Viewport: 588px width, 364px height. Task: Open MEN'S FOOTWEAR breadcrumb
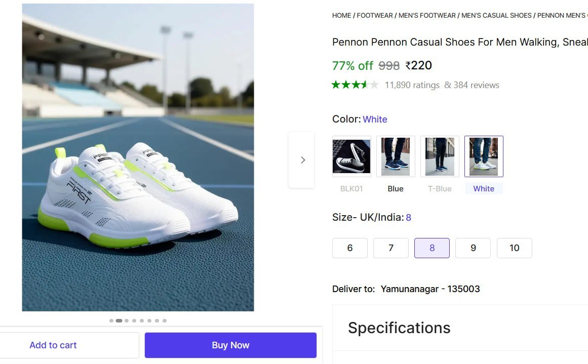[x=427, y=16]
